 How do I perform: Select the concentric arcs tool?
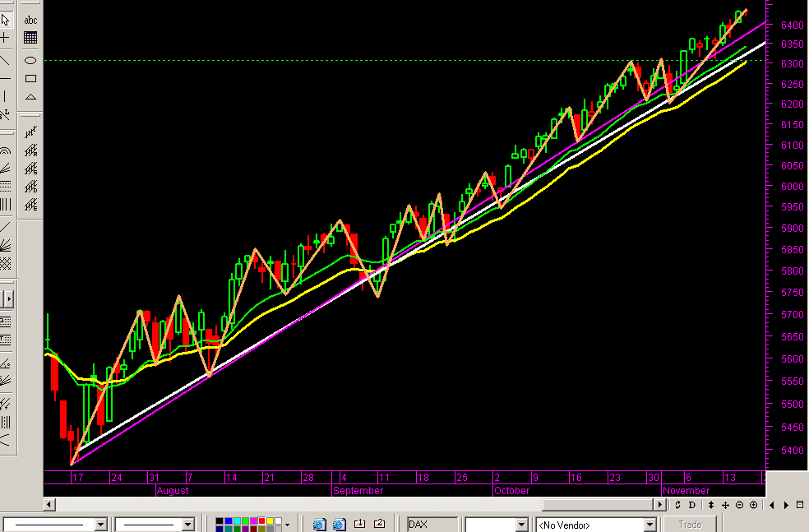(x=5, y=150)
